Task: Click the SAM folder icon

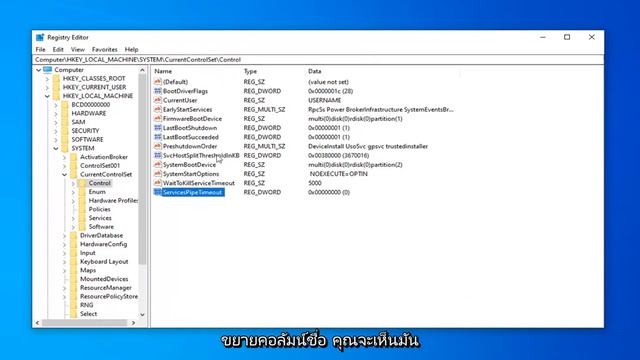Action: [65, 122]
